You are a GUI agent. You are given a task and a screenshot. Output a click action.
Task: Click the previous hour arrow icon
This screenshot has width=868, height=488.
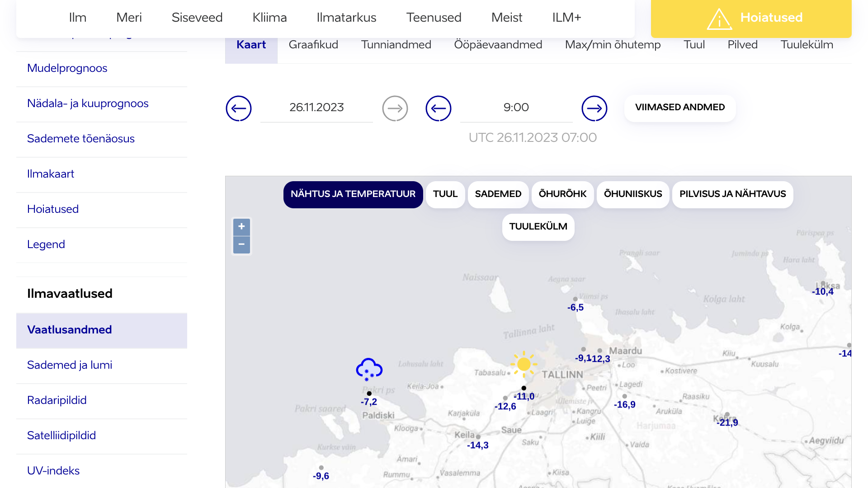[x=438, y=108]
